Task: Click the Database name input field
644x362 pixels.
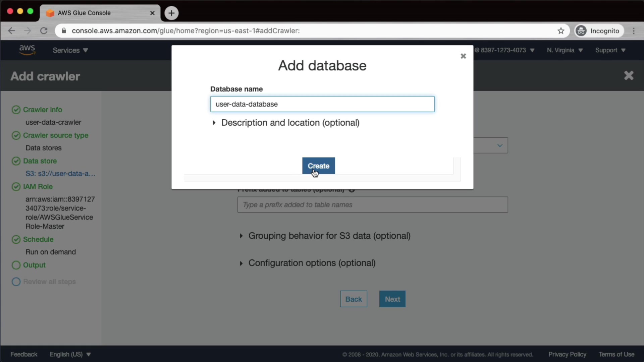Action: click(x=322, y=104)
